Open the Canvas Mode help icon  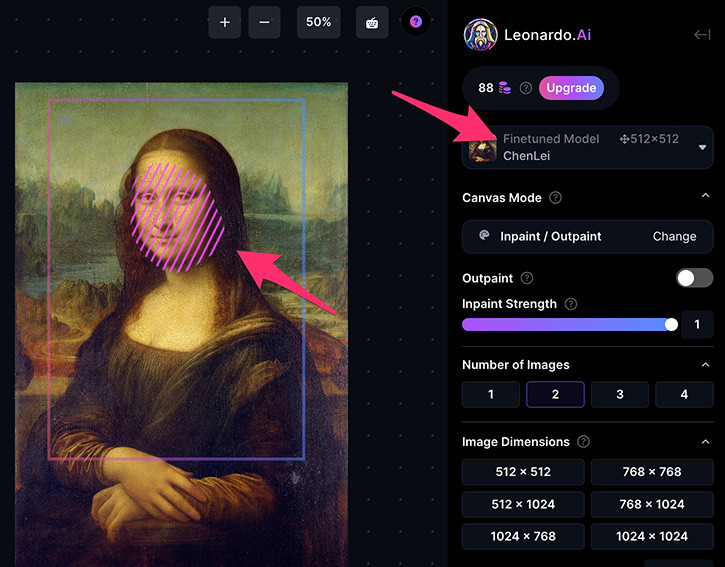click(555, 198)
